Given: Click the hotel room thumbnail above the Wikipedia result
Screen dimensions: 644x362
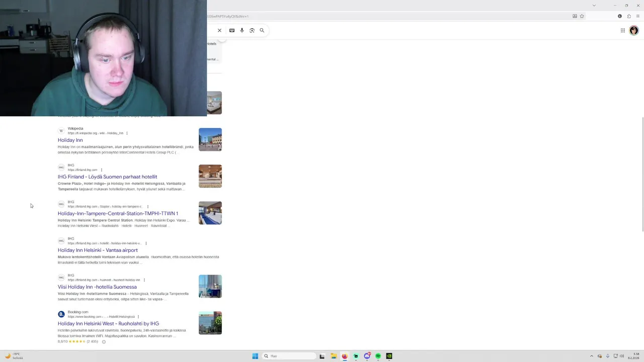Looking at the screenshot, I should point(214,103).
